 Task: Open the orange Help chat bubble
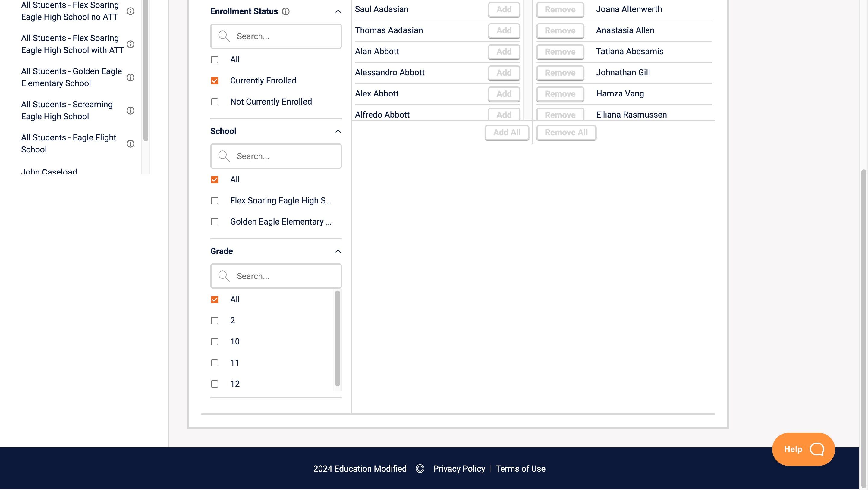[x=803, y=449]
